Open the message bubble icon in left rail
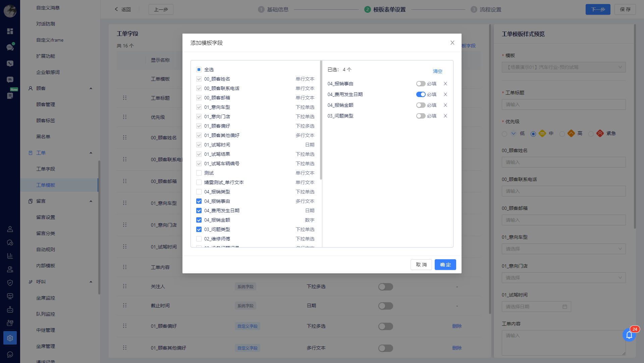The width and height of the screenshot is (644, 363). (x=10, y=80)
